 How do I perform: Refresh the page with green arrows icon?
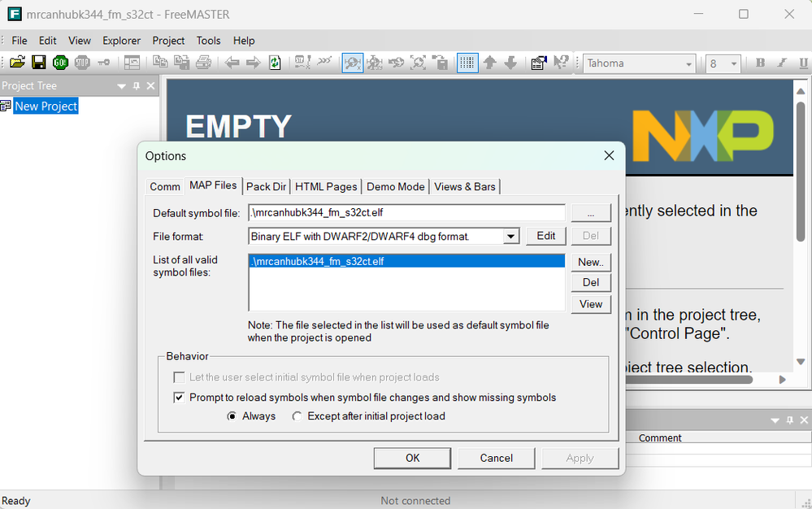click(x=275, y=63)
